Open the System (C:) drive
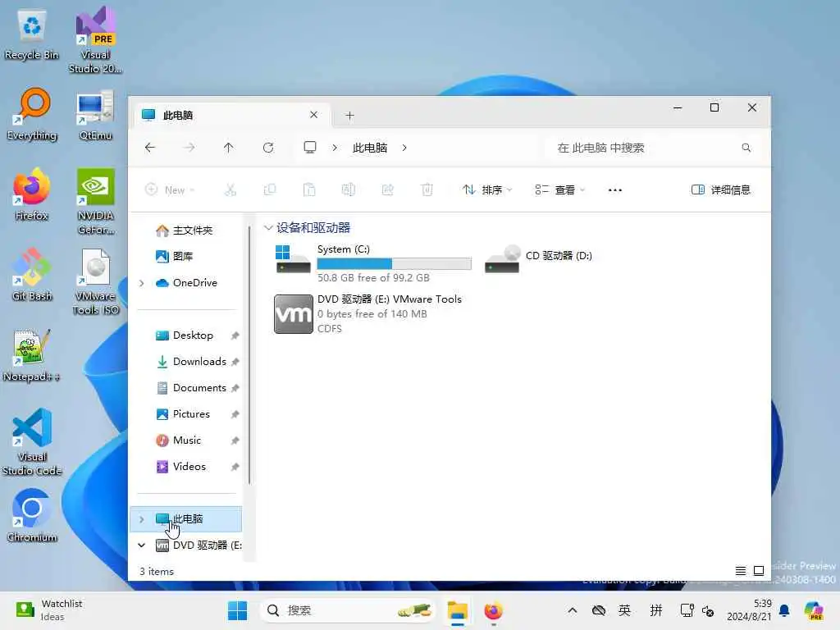840x630 pixels. 373,263
